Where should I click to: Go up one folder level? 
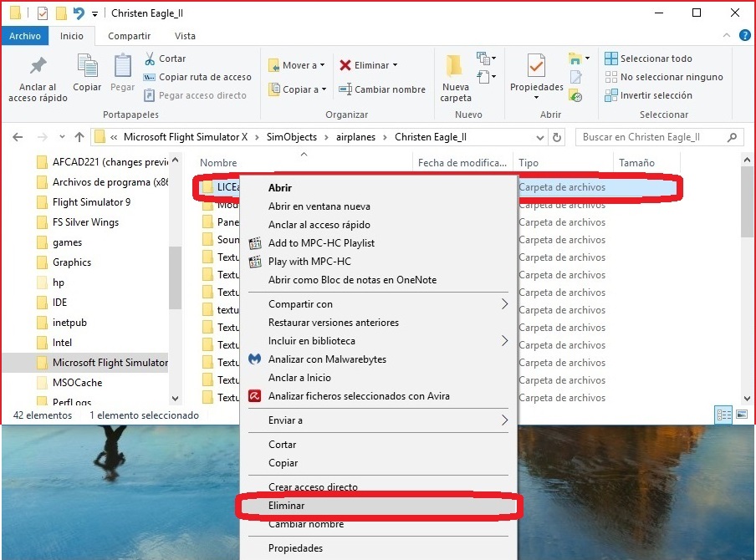click(x=79, y=137)
